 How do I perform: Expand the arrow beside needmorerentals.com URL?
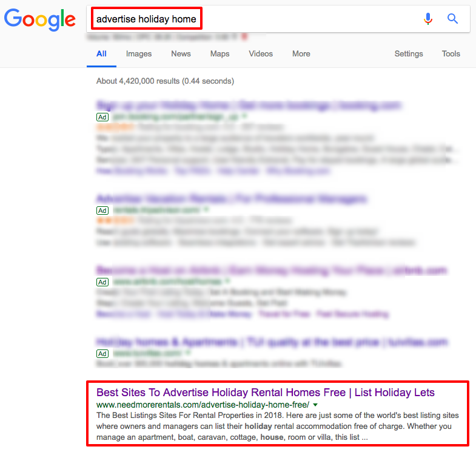(316, 405)
